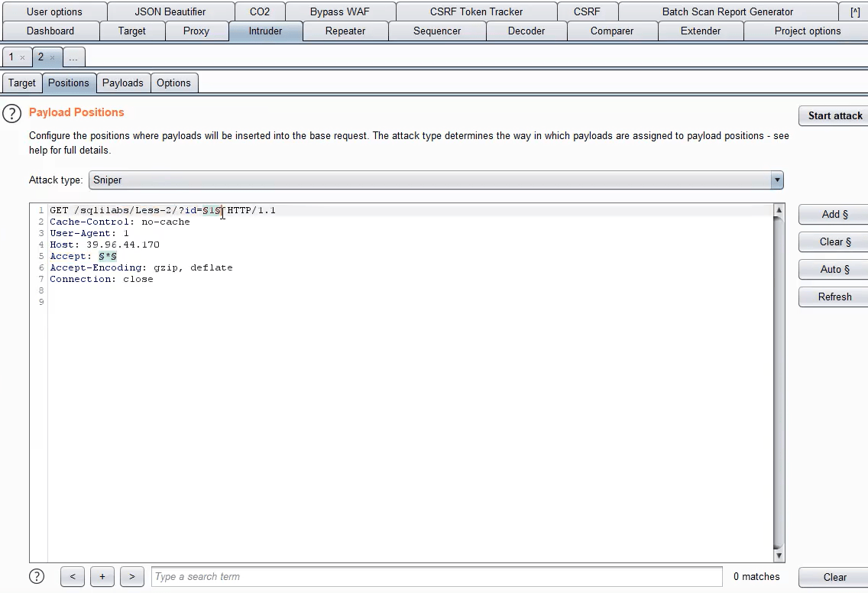Focus the search term input field
868x593 pixels.
[436, 576]
